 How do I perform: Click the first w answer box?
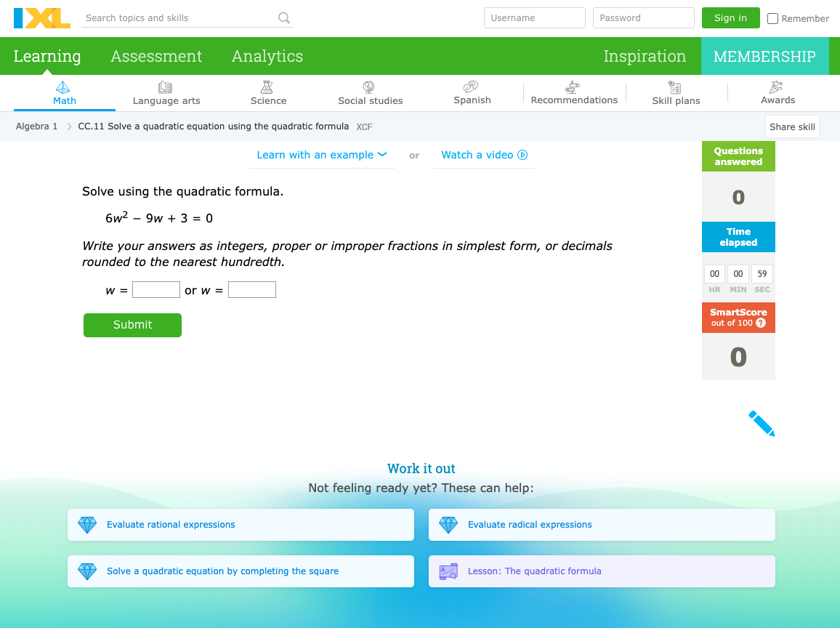(156, 290)
